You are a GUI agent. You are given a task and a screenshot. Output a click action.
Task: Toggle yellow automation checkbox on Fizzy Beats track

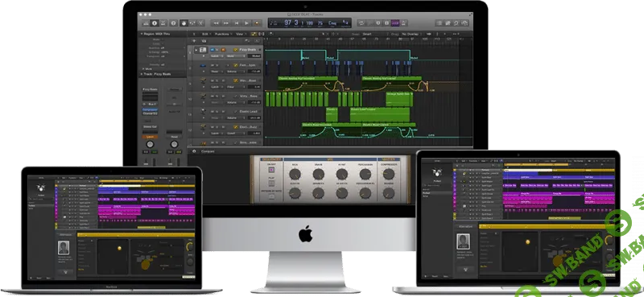pos(235,50)
